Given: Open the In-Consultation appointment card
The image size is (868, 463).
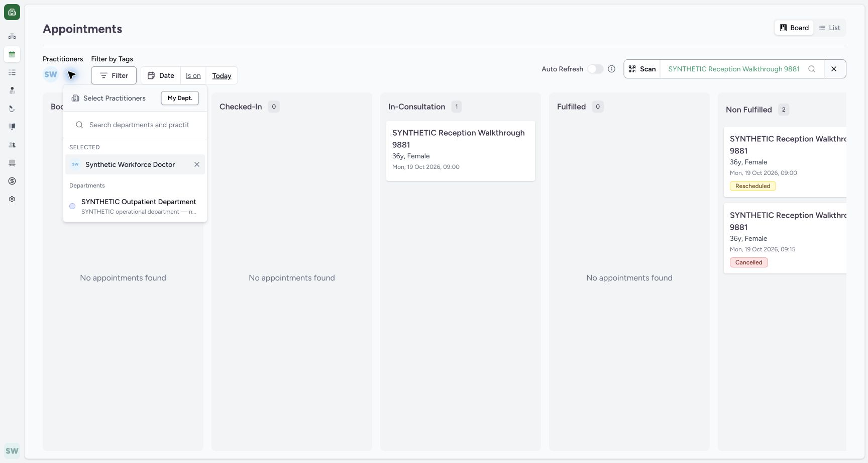Looking at the screenshot, I should pyautogui.click(x=461, y=150).
